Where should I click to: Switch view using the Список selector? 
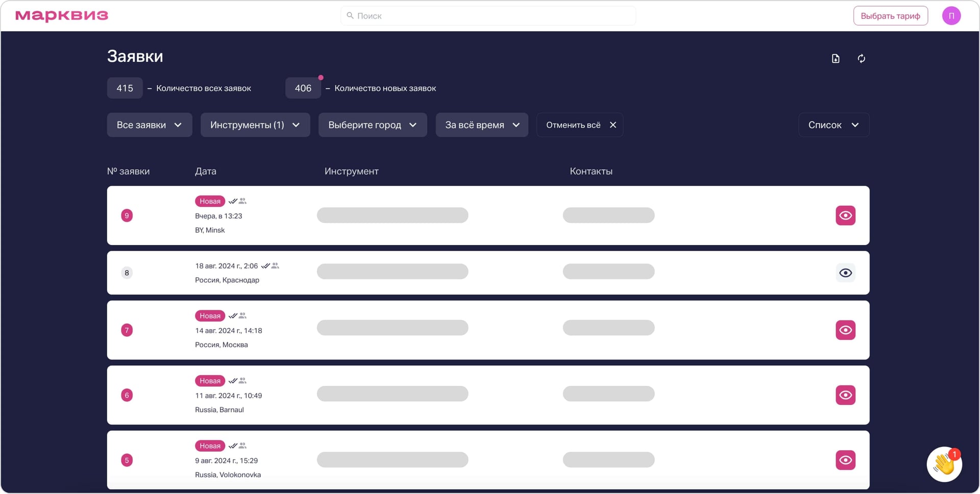pyautogui.click(x=834, y=125)
